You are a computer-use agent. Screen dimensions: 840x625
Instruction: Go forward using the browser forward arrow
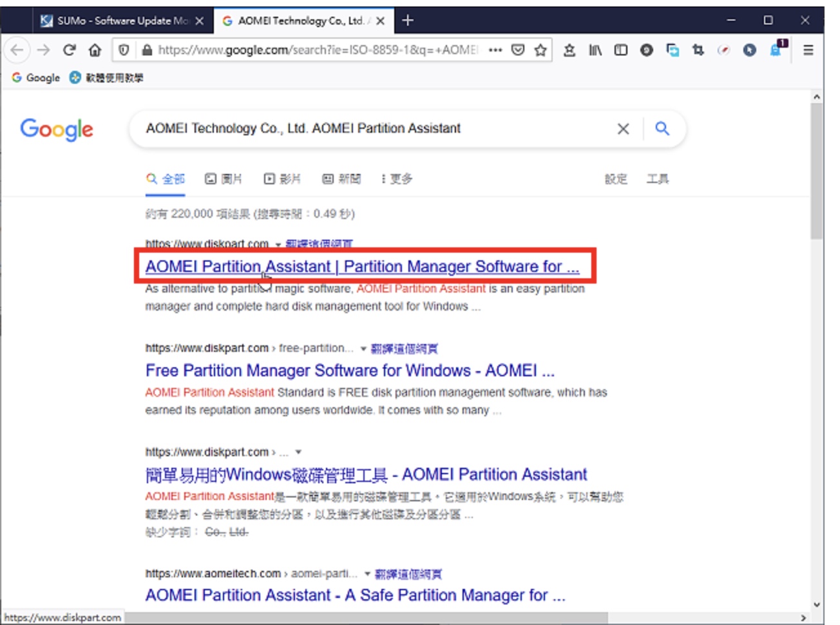[x=43, y=50]
